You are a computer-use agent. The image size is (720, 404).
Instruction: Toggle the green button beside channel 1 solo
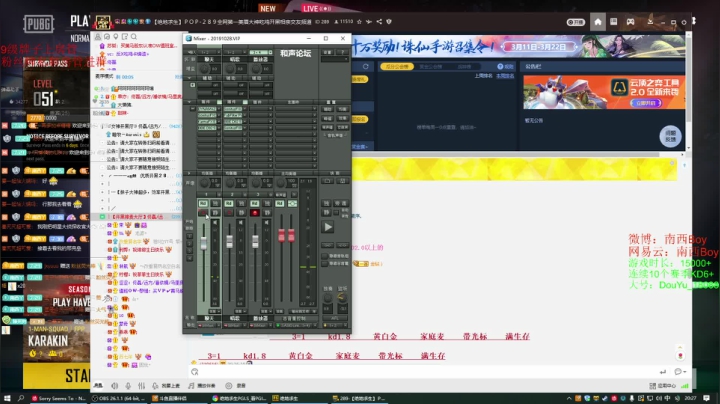[x=203, y=203]
